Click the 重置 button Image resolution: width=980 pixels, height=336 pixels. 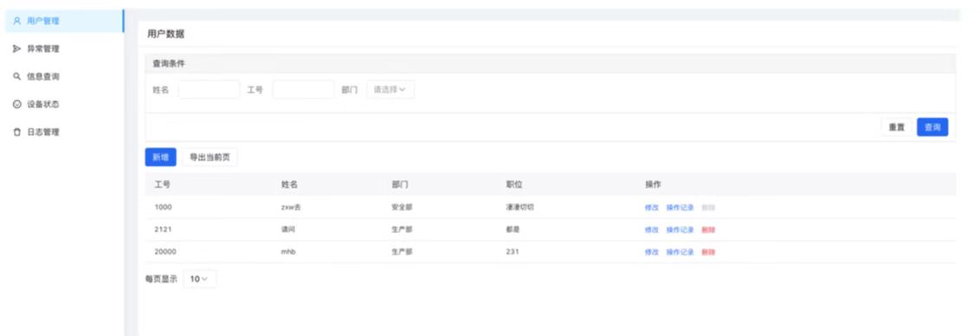(x=897, y=127)
